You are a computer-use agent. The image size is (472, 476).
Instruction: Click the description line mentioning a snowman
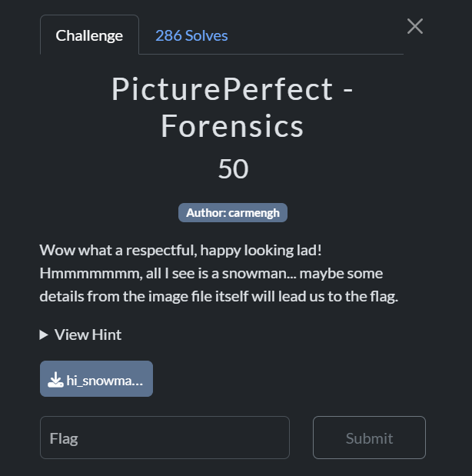[x=211, y=274]
